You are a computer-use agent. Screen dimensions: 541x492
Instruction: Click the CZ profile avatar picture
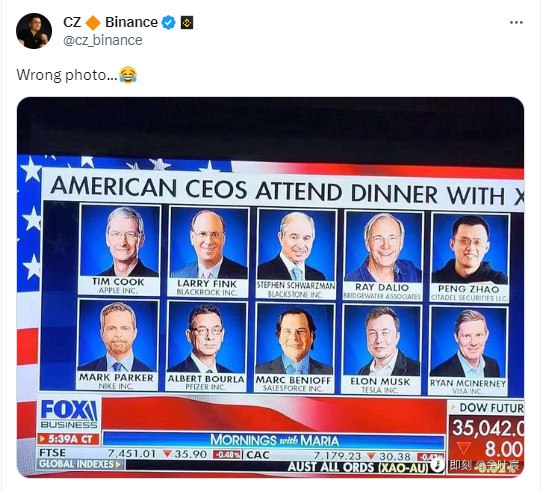click(x=34, y=31)
